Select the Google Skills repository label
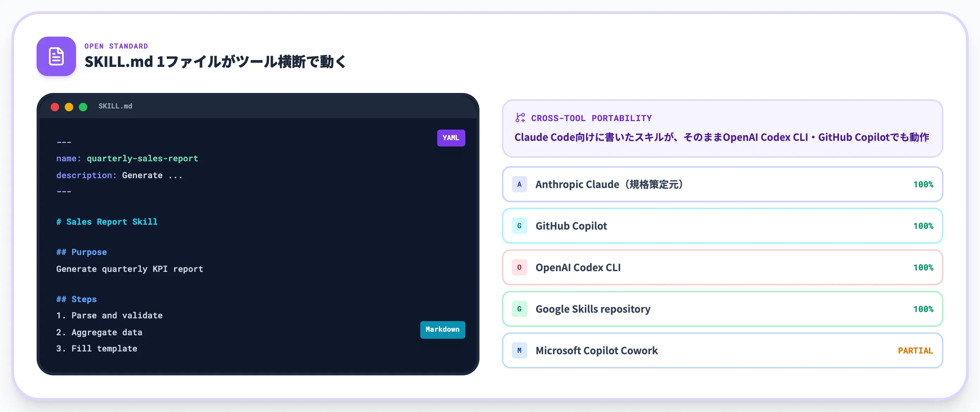The width and height of the screenshot is (980, 412). tap(593, 309)
